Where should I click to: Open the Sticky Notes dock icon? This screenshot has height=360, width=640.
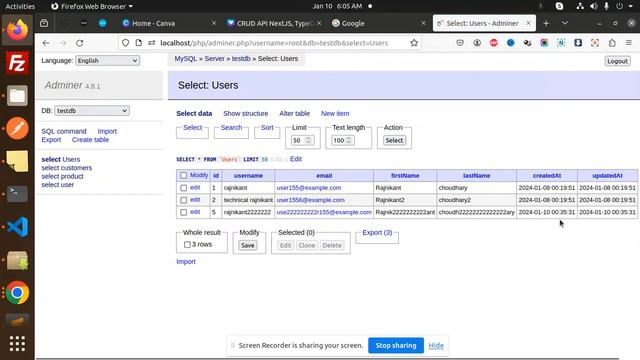(x=17, y=161)
